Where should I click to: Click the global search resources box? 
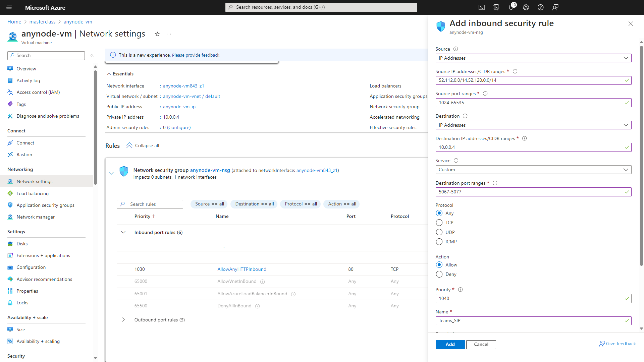[321, 7]
